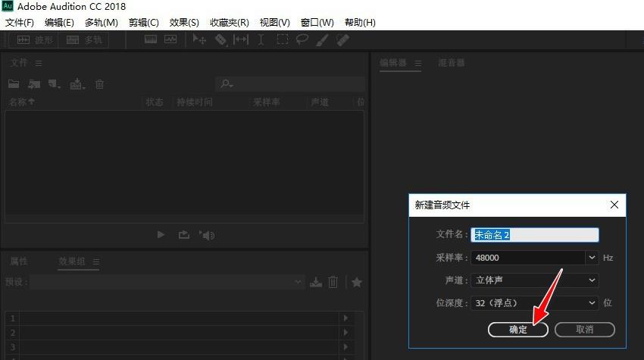The width and height of the screenshot is (644, 360).
Task: Open the 帮助(H) menu
Action: [x=360, y=22]
